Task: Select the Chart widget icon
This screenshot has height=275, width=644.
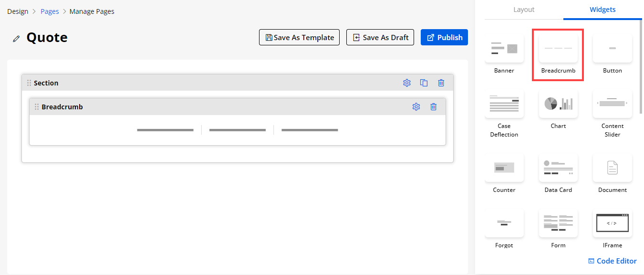Action: pyautogui.click(x=558, y=104)
